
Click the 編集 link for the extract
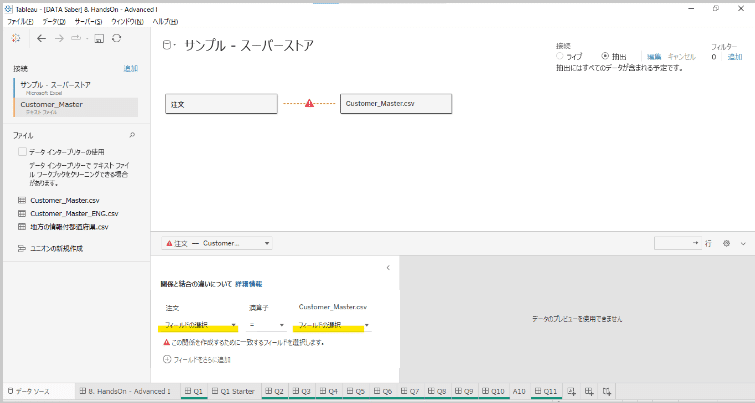click(x=653, y=56)
